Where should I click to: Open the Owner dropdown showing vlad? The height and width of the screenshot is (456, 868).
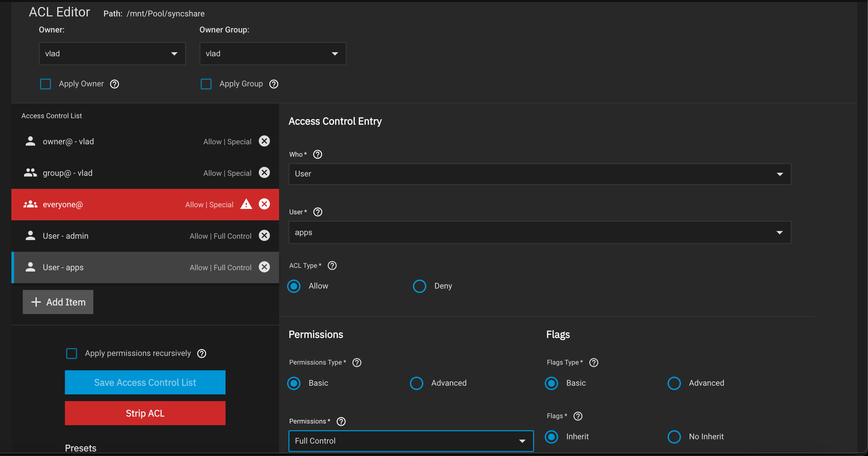pyautogui.click(x=112, y=53)
